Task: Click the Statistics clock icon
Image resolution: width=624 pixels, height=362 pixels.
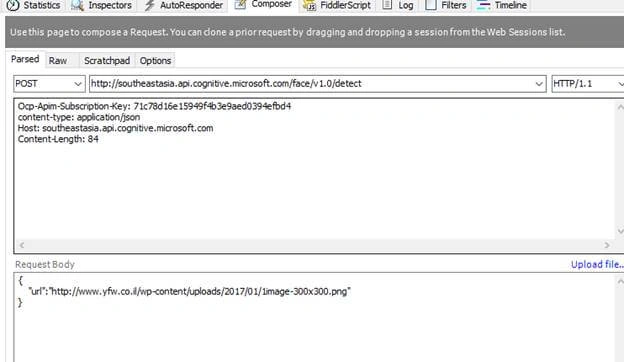Action: coord(13,5)
